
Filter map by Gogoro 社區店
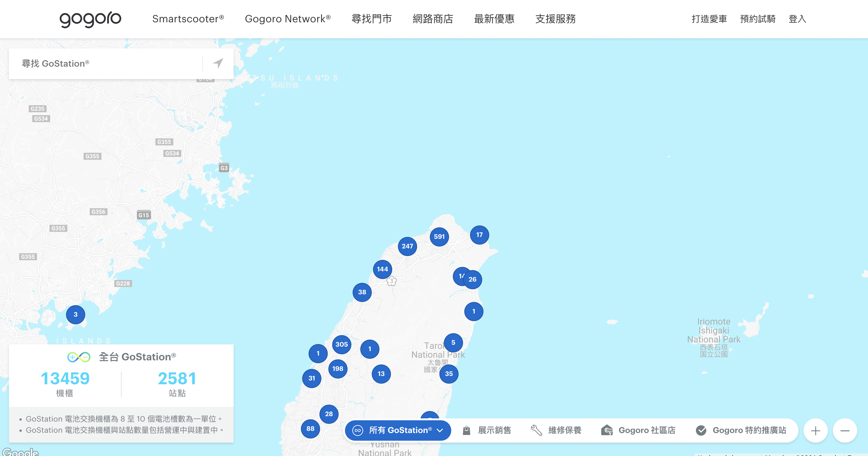638,430
